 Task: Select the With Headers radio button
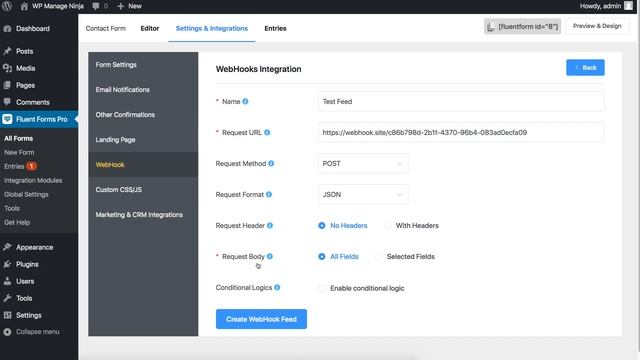(387, 225)
